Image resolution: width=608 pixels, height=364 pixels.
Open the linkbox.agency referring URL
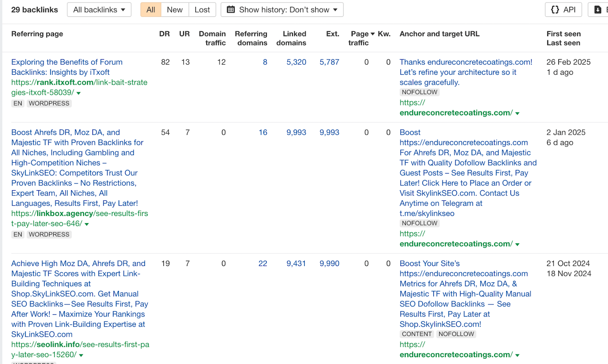[79, 218]
